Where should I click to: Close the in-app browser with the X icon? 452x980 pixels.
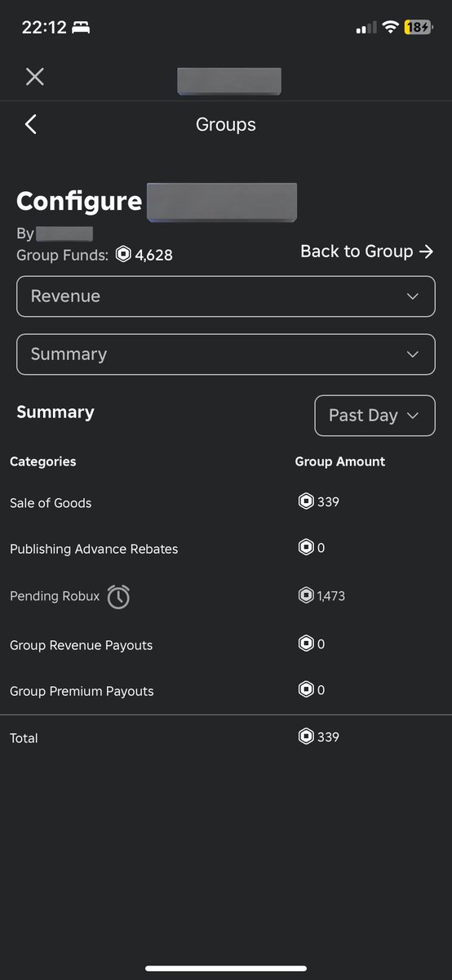pyautogui.click(x=34, y=77)
